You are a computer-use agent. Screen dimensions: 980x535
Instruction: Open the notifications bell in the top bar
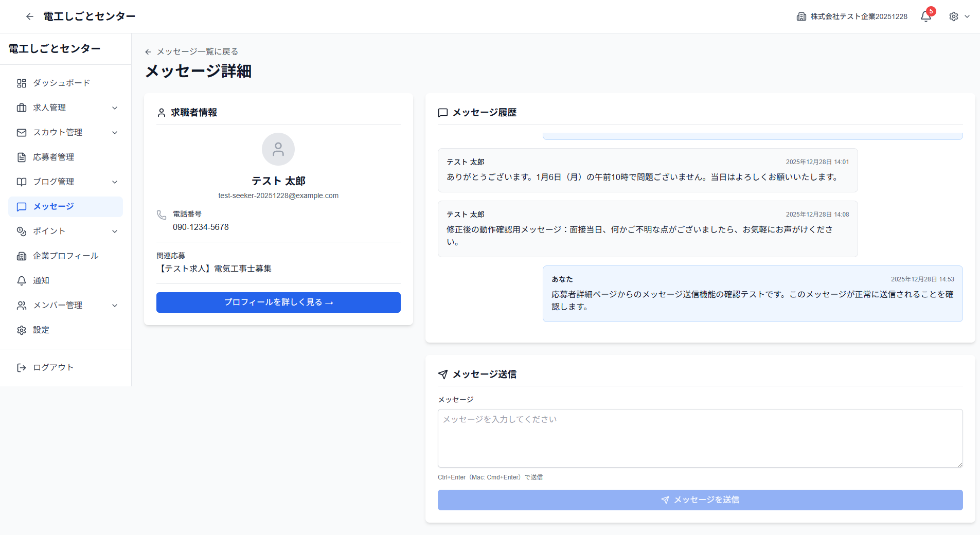tap(924, 16)
